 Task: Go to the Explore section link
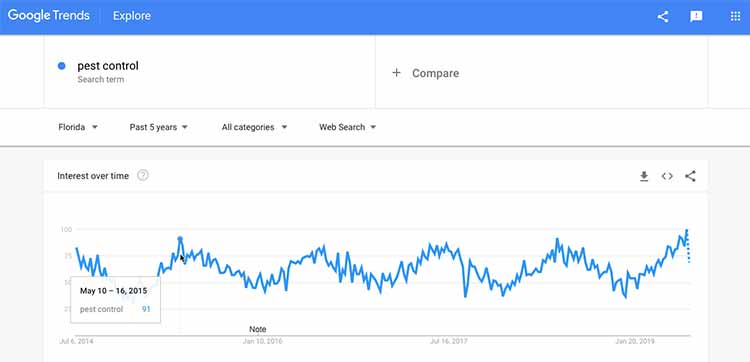coord(132,16)
